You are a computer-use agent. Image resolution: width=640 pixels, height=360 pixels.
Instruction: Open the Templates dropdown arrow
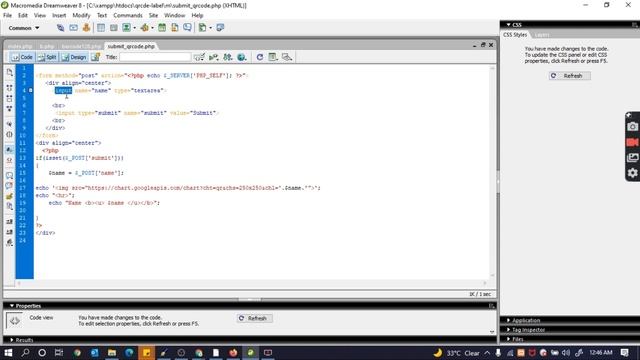[210, 28]
